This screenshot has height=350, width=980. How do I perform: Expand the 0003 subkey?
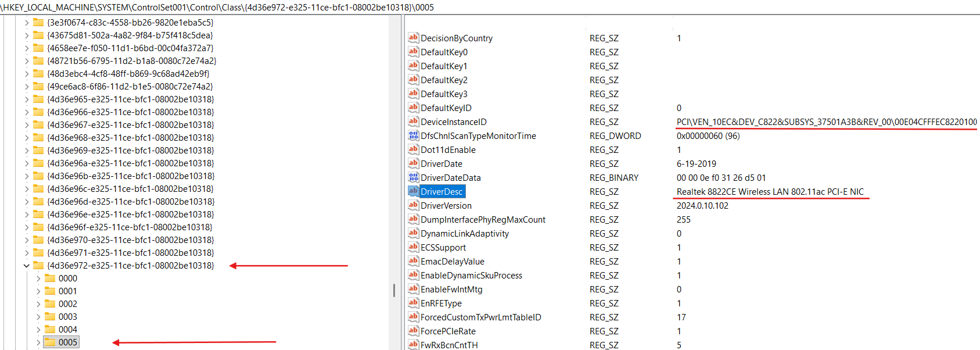(x=38, y=317)
